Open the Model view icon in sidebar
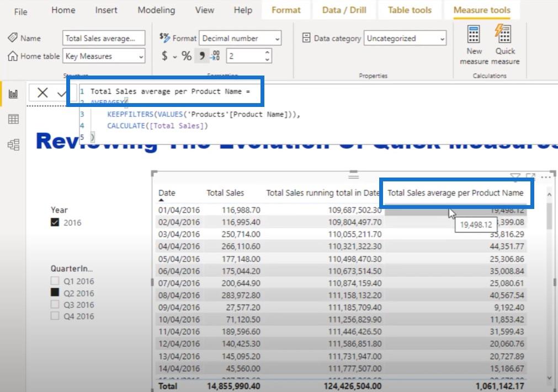Image resolution: width=558 pixels, height=392 pixels. pyautogui.click(x=13, y=144)
